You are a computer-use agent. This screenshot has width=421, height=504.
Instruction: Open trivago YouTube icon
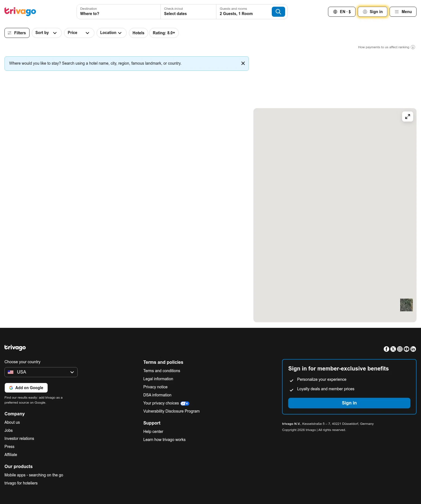pos(407,349)
